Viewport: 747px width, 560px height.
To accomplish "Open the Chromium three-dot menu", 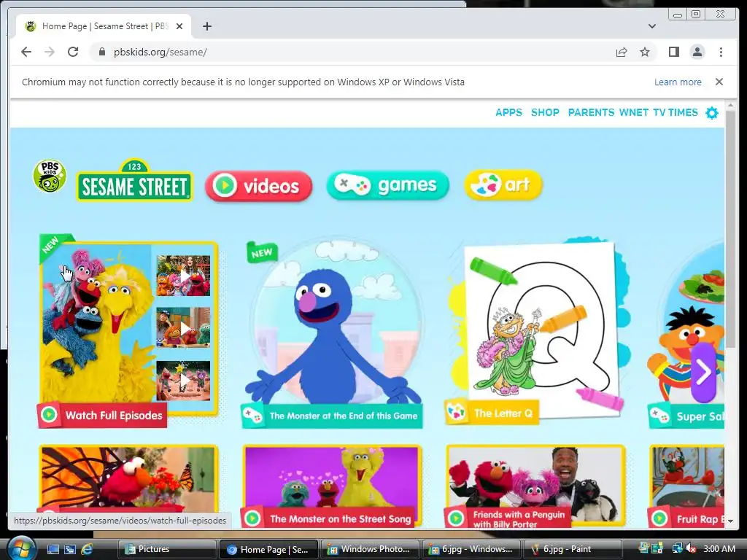I will [x=721, y=52].
